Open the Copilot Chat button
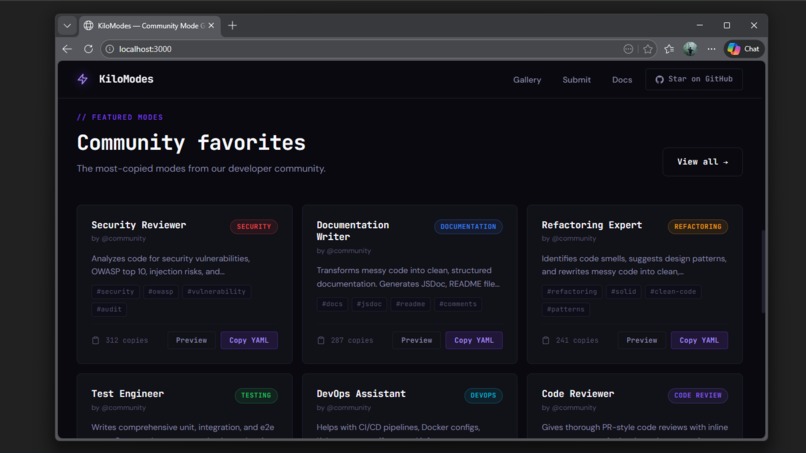Screen dimensions: 806x453 [744, 49]
